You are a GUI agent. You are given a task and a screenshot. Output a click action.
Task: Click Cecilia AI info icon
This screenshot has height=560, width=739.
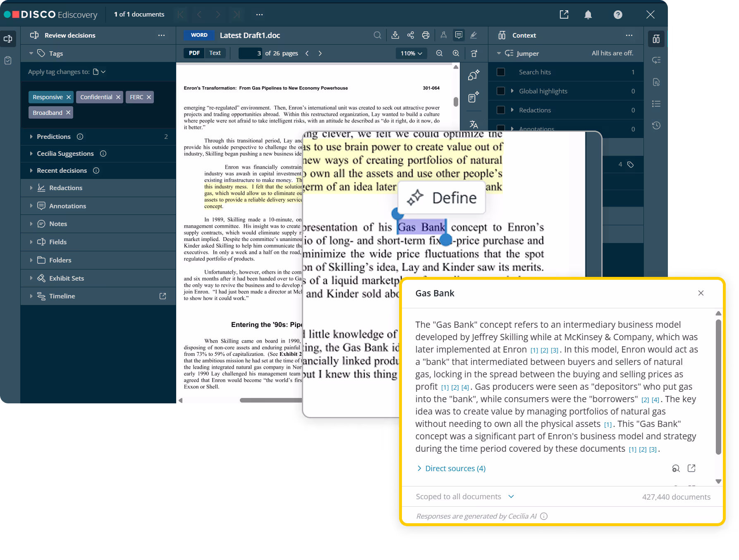[x=544, y=516]
